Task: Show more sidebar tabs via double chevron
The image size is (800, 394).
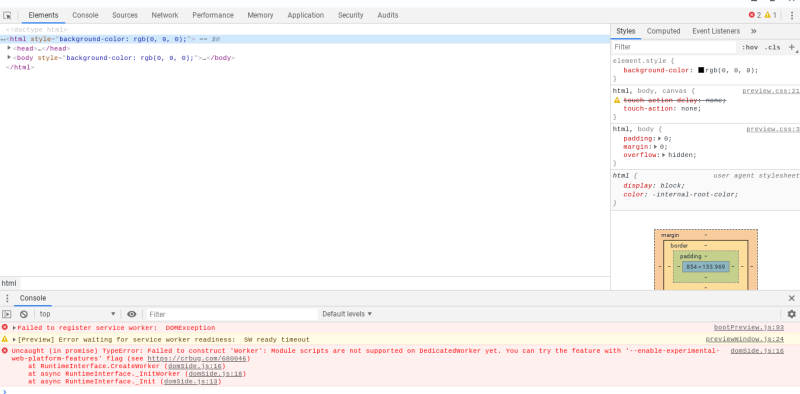Action: coord(754,31)
